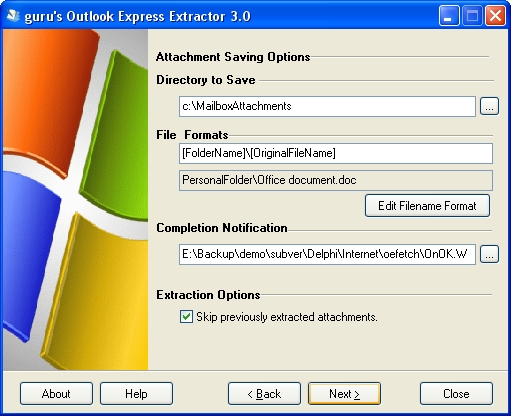Click the Skip previously extracted attachments label
511x416 pixels.
[x=287, y=317]
